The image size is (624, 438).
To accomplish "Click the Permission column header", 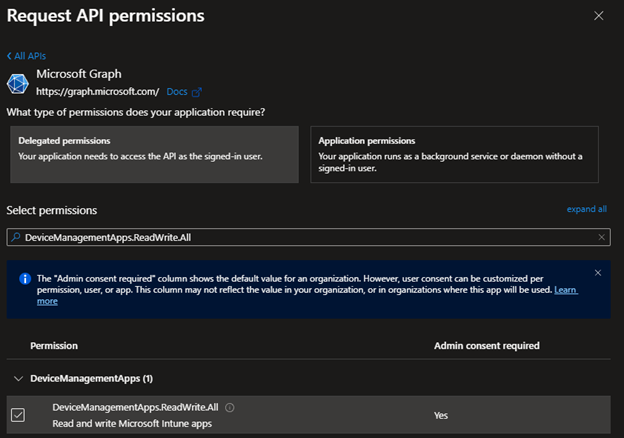I will point(54,346).
